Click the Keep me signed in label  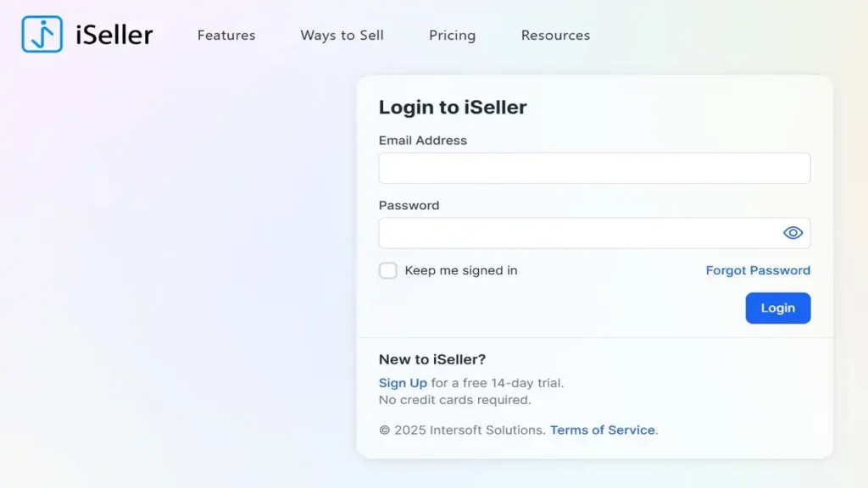click(461, 271)
